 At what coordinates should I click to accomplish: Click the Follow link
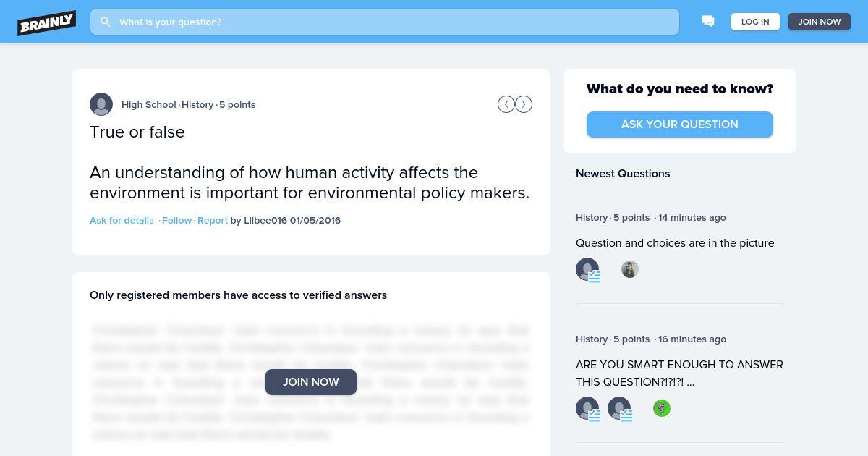point(176,220)
